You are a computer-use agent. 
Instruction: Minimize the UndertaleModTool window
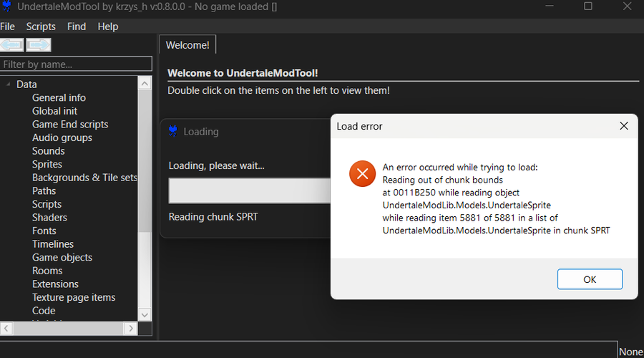[550, 6]
